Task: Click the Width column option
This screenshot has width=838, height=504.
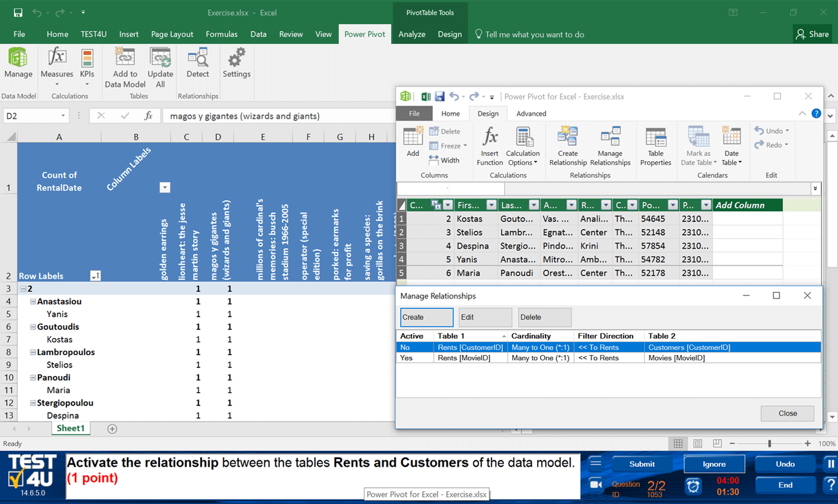Action: pos(444,160)
